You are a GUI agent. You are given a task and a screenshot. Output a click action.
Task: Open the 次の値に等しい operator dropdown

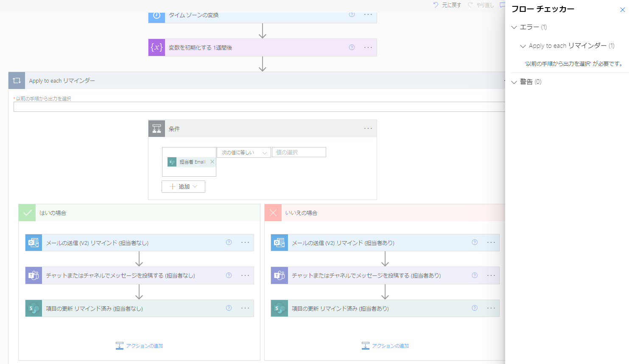pyautogui.click(x=244, y=153)
